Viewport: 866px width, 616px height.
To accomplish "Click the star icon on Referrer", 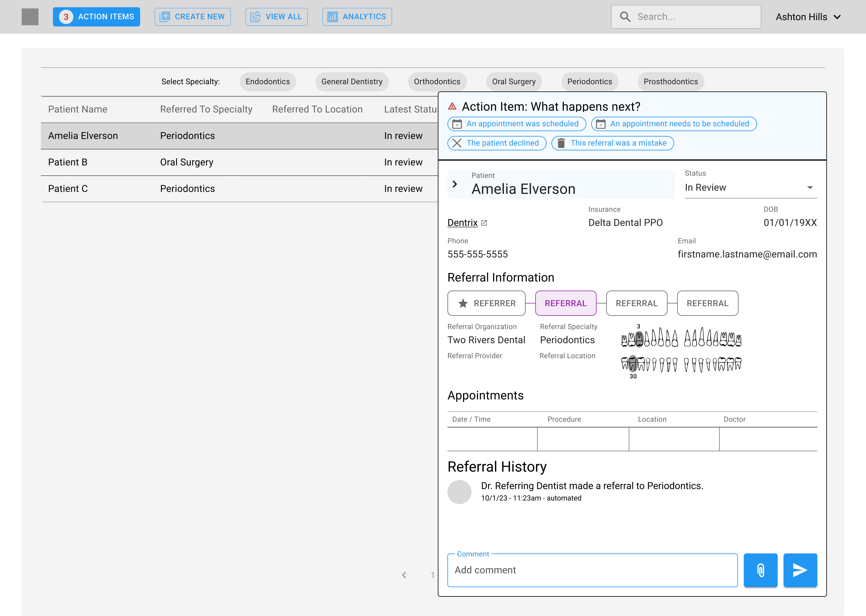I will click(462, 303).
